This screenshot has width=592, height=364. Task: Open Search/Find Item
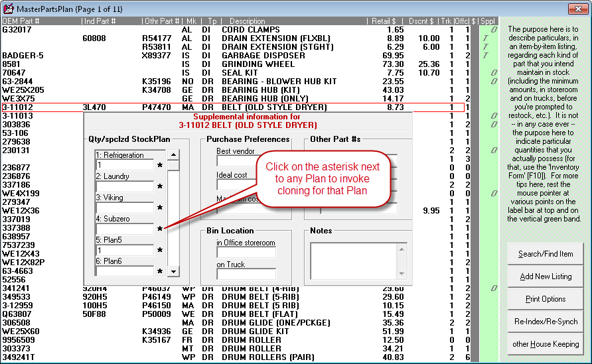click(546, 254)
